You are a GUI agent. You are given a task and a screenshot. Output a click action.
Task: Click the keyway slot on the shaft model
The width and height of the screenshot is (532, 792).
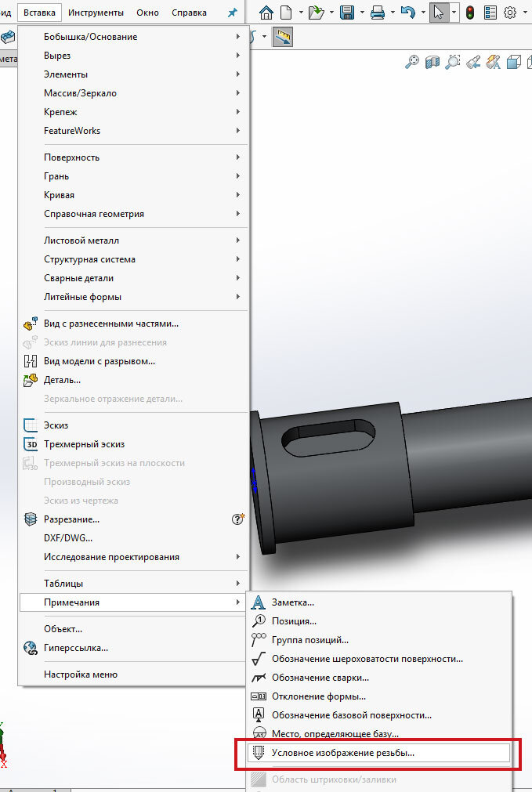click(328, 437)
